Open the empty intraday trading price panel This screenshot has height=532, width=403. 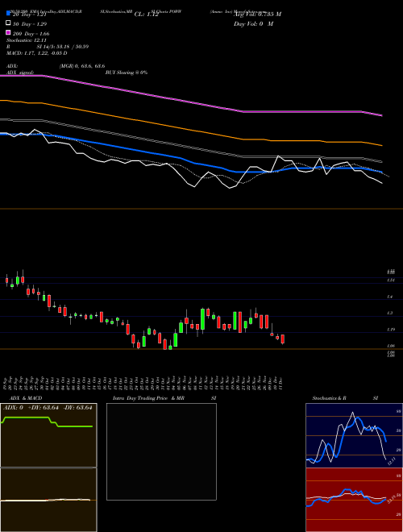tap(161, 451)
